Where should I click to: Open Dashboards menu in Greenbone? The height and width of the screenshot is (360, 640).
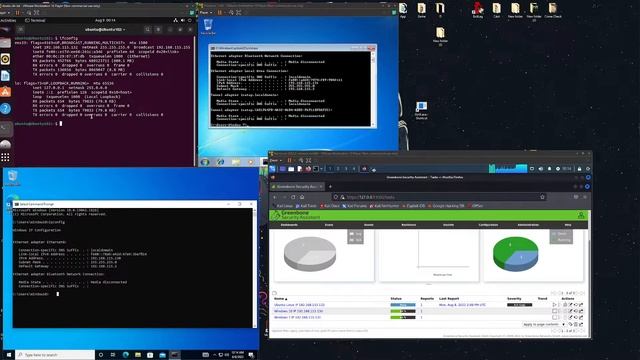tap(289, 225)
